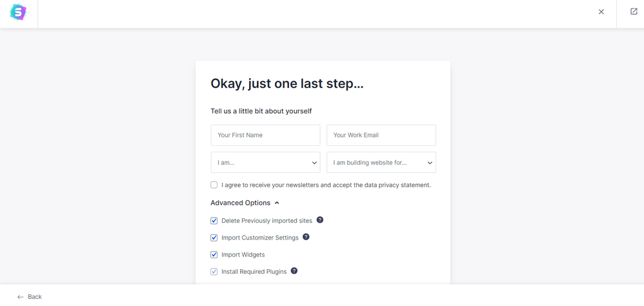The height and width of the screenshot is (306, 644).
Task: Click the Back arrow icon
Action: point(21,297)
